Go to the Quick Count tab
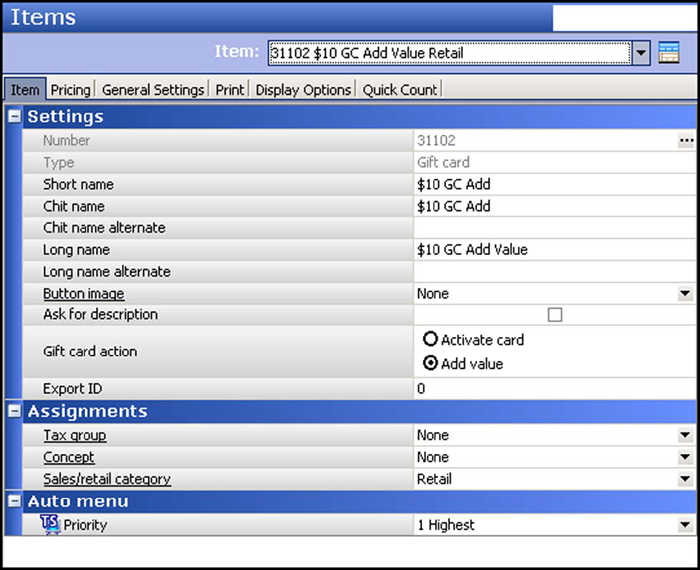This screenshot has width=700, height=570. tap(400, 90)
